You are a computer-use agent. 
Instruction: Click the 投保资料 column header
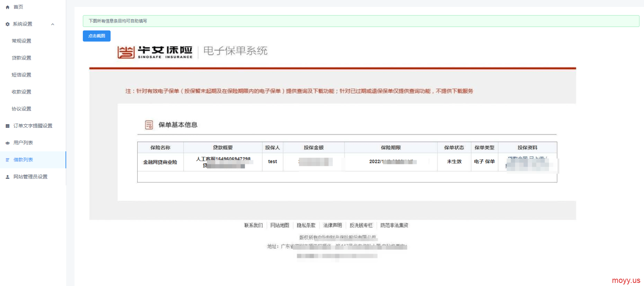(x=527, y=147)
